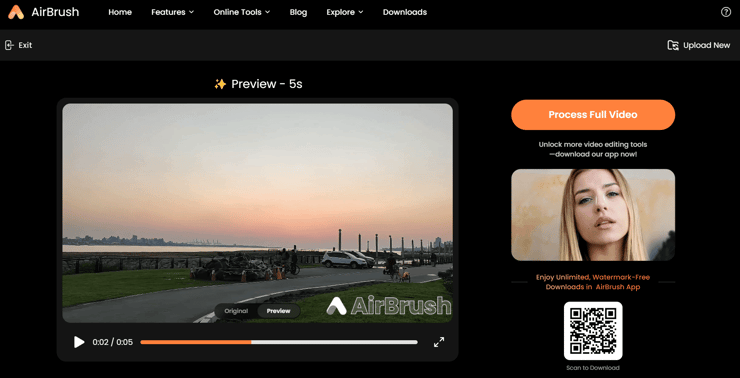Click the Upload New text button
The image size is (740, 378).
[706, 45]
